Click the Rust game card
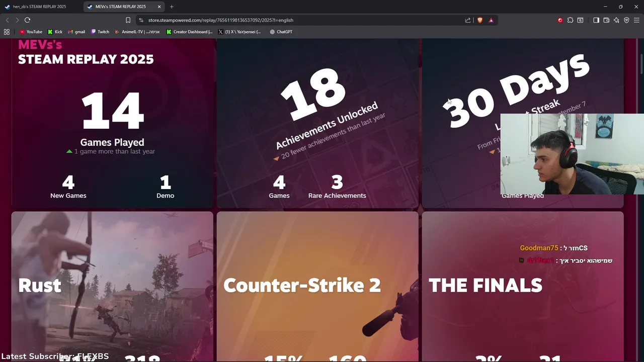This screenshot has width=644, height=362. click(x=112, y=286)
